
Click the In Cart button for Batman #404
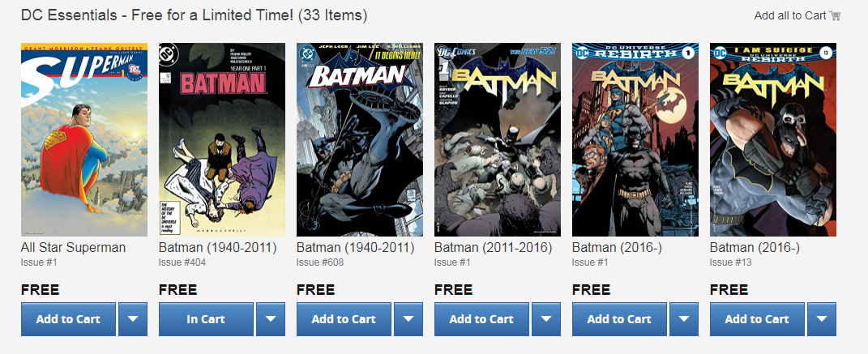(206, 319)
